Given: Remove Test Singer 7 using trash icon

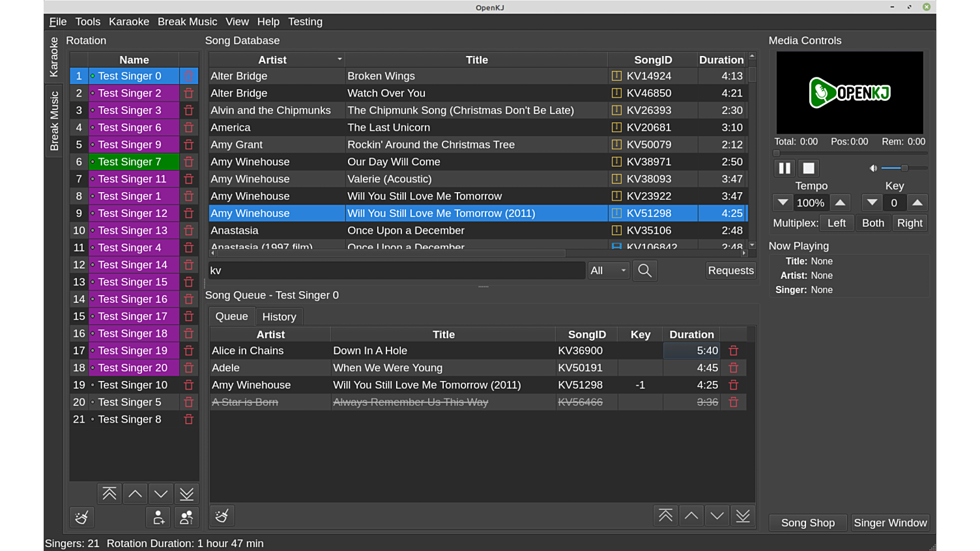Looking at the screenshot, I should click(x=188, y=162).
